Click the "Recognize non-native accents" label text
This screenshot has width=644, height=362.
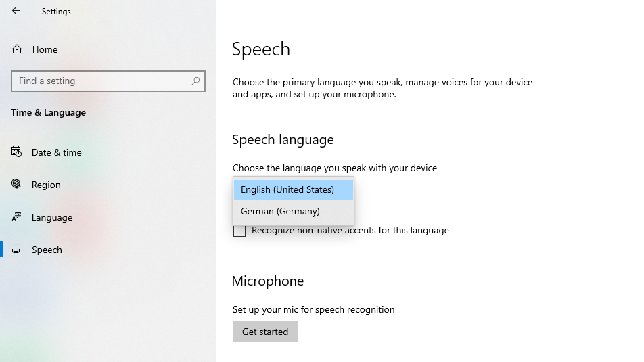(x=350, y=231)
